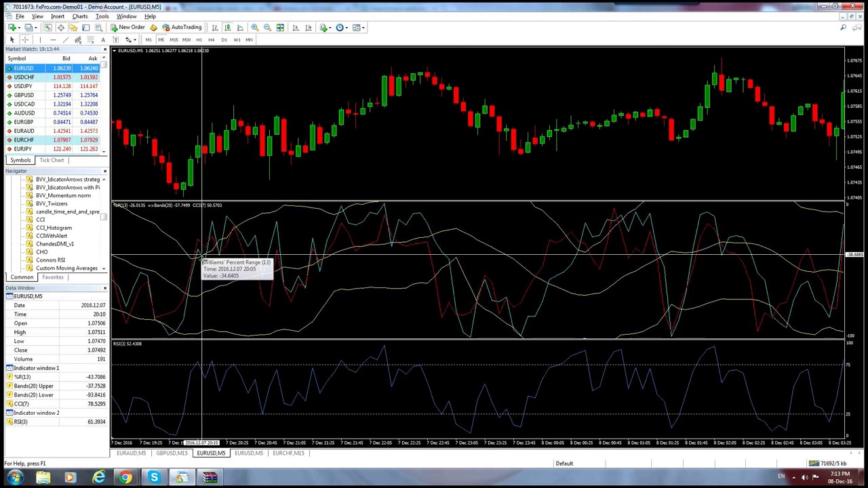
Task: Open Skype from the taskbar
Action: pyautogui.click(x=154, y=478)
